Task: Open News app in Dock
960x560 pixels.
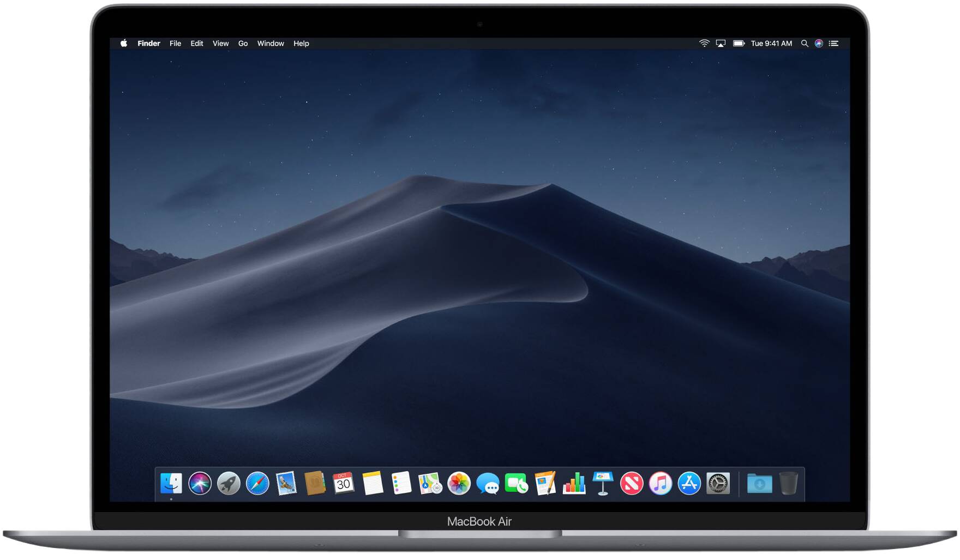Action: pyautogui.click(x=632, y=484)
